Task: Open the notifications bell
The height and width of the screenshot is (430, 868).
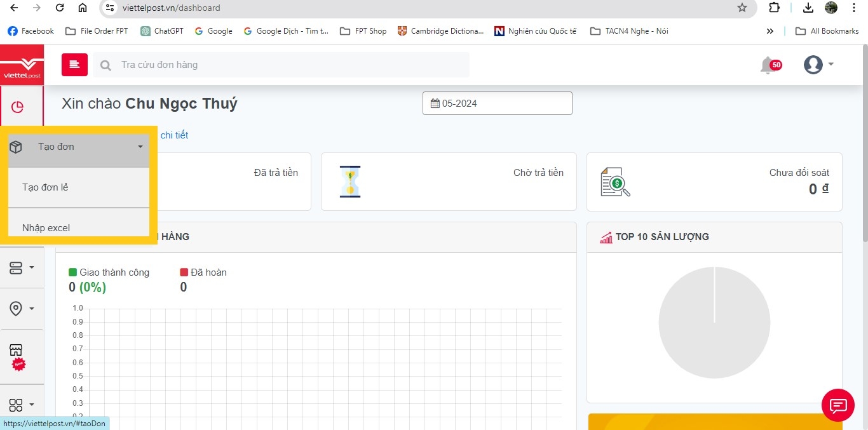Action: pos(768,65)
